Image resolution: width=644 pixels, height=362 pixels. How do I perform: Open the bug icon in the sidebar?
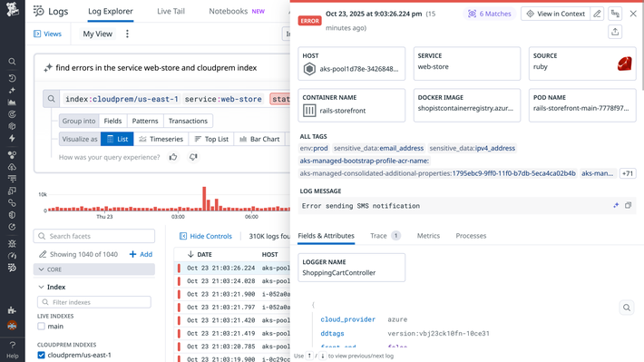12,244
